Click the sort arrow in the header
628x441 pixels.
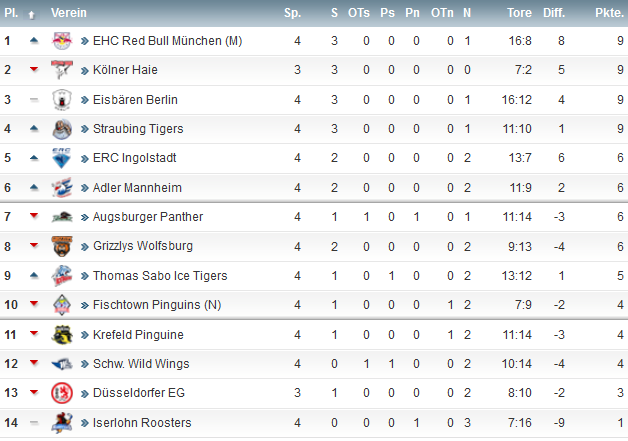tap(31, 14)
